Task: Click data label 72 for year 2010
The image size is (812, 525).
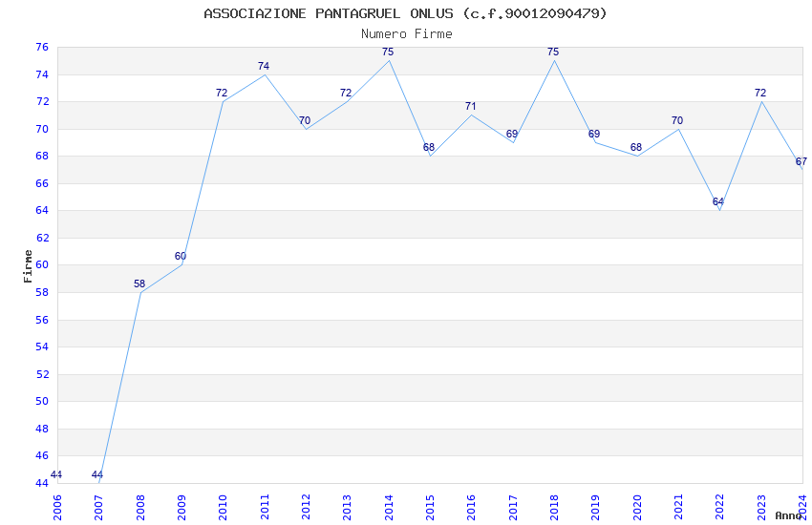Action: click(x=222, y=93)
